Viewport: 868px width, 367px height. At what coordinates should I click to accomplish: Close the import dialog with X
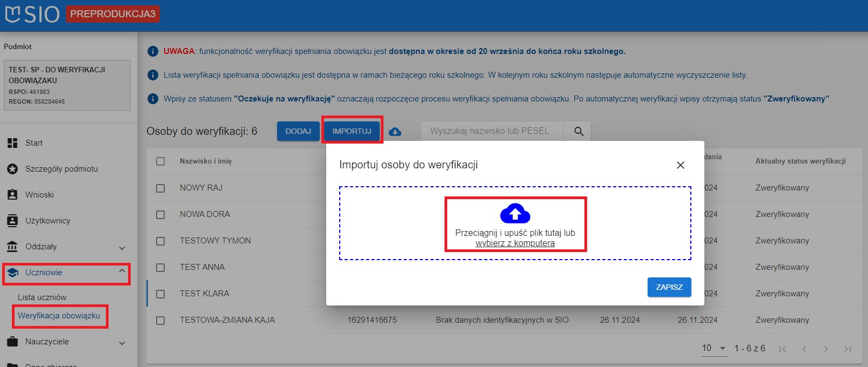[x=680, y=165]
